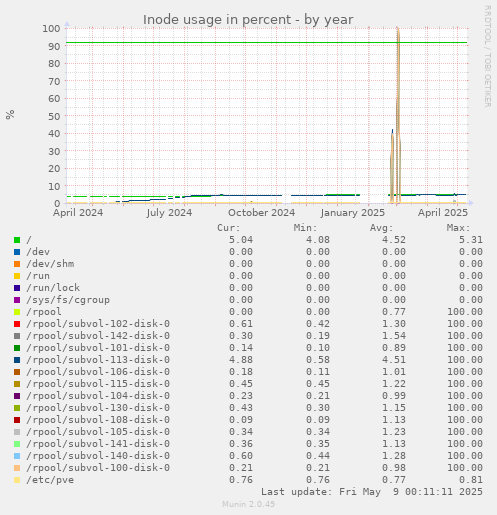Click the April 2025 axis label
This screenshot has width=497, height=515.
443,213
